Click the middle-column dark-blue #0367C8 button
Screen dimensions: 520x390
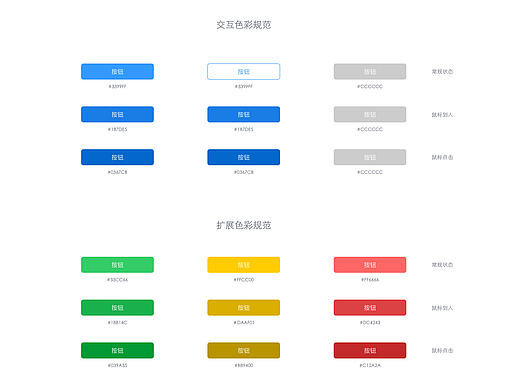click(244, 157)
